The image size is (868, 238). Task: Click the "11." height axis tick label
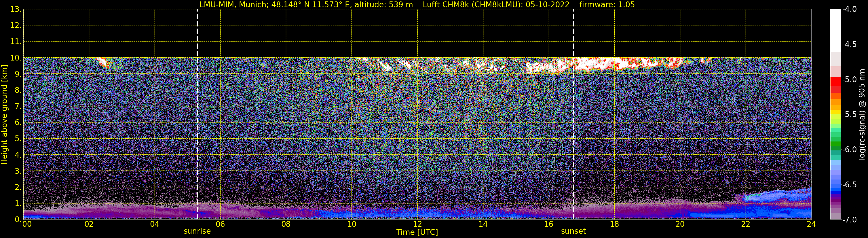tap(16, 42)
